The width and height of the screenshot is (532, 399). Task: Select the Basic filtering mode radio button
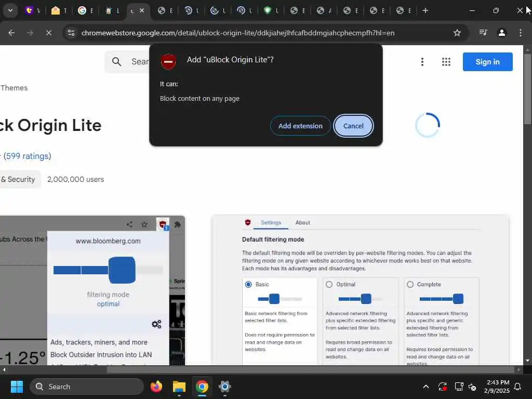coord(248,284)
